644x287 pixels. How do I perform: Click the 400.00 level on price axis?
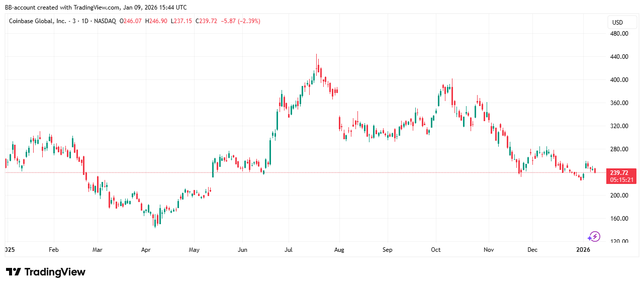[x=619, y=80]
